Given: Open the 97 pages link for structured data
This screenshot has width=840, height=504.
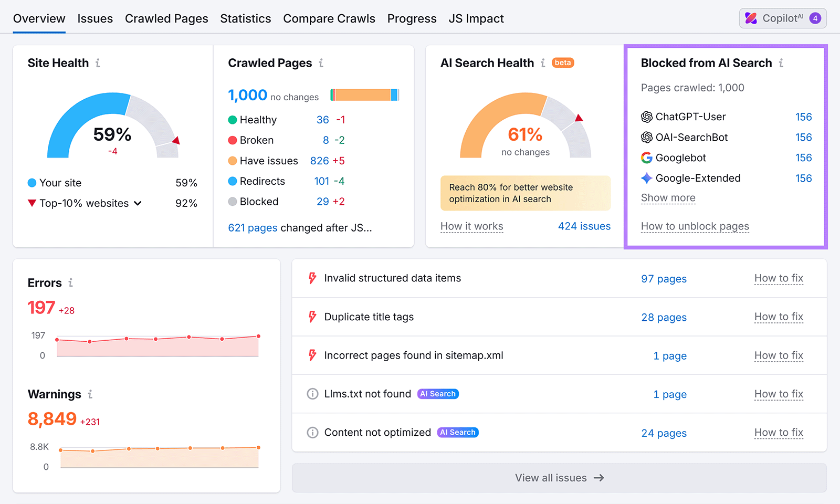Looking at the screenshot, I should 664,278.
